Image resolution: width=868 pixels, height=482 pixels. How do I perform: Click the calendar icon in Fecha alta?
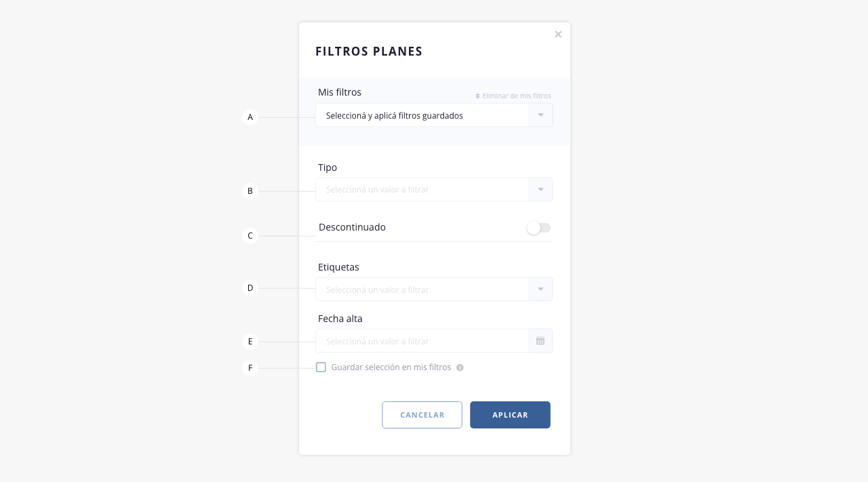tap(540, 341)
